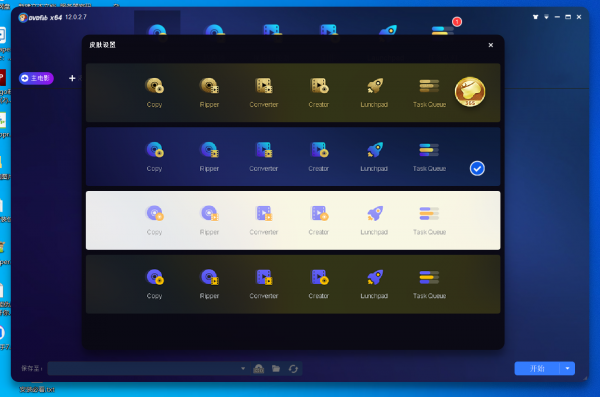Click the main movie mode button

coord(36,78)
